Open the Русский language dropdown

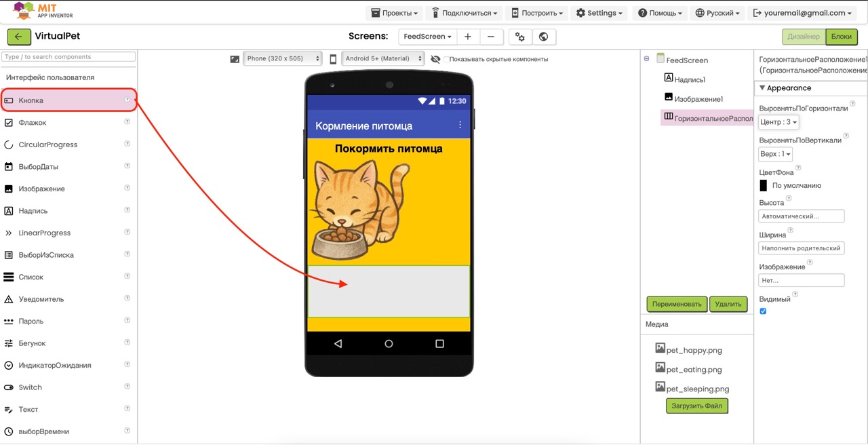(x=717, y=13)
